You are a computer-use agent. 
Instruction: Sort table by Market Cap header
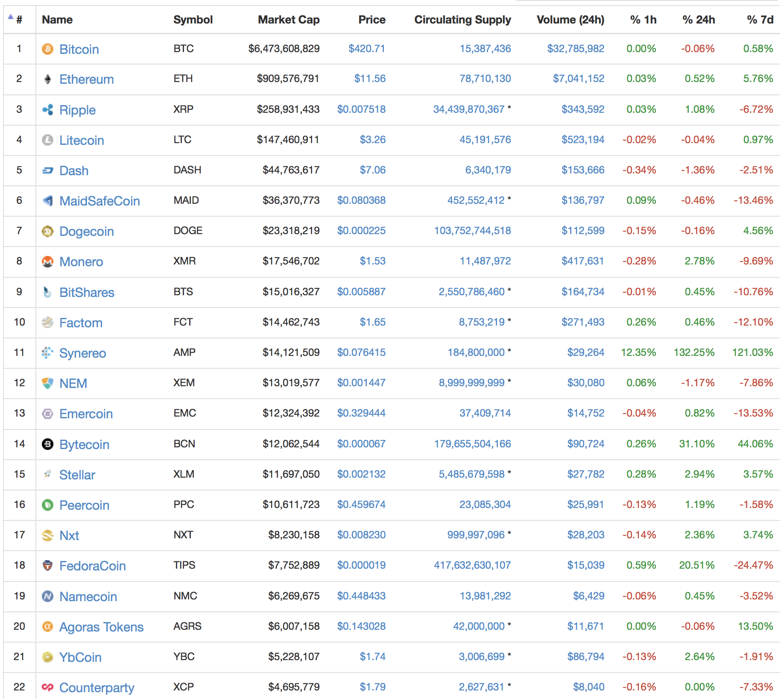[289, 20]
